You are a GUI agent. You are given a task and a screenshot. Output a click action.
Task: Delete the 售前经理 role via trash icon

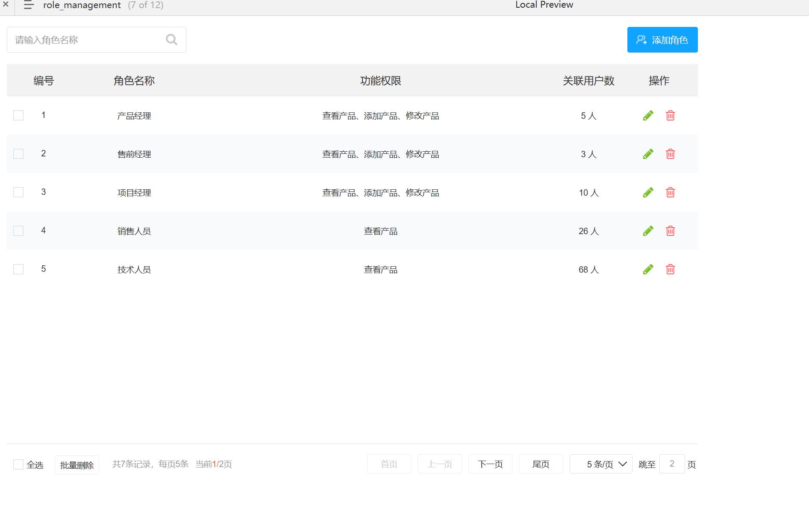(670, 154)
